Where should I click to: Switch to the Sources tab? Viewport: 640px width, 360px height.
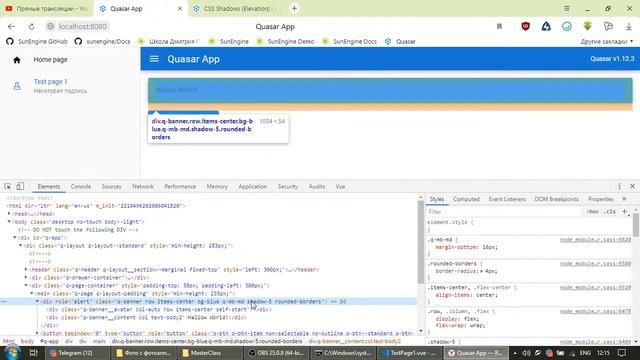coord(111,187)
